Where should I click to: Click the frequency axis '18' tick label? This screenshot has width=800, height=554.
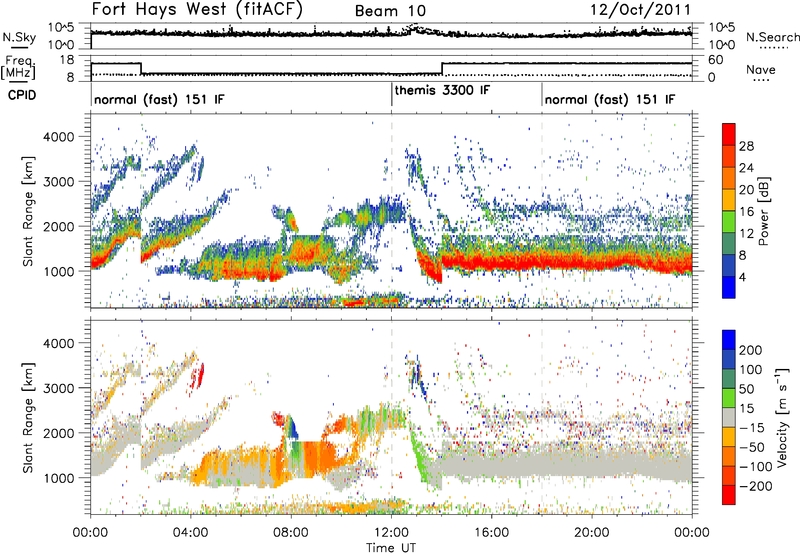(67, 60)
